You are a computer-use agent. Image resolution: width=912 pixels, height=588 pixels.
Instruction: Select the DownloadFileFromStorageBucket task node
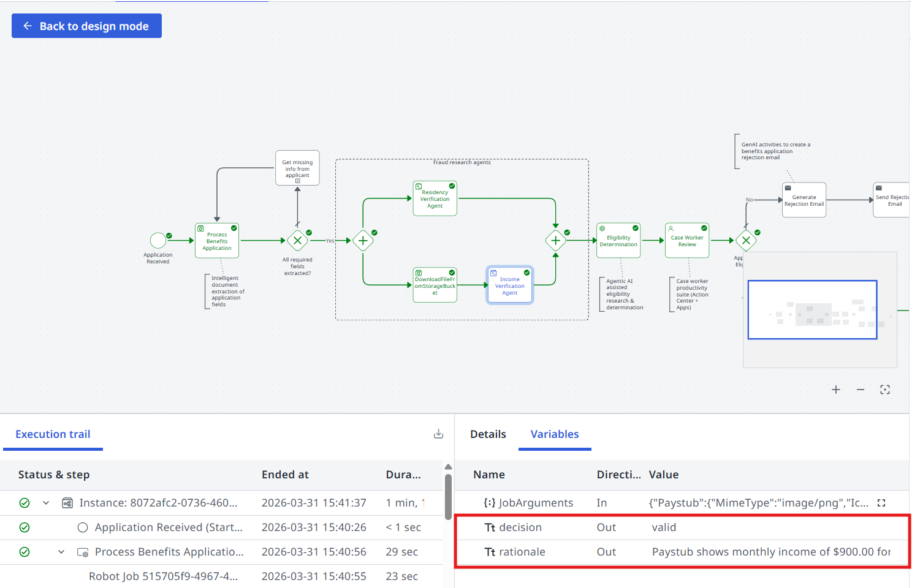click(435, 285)
